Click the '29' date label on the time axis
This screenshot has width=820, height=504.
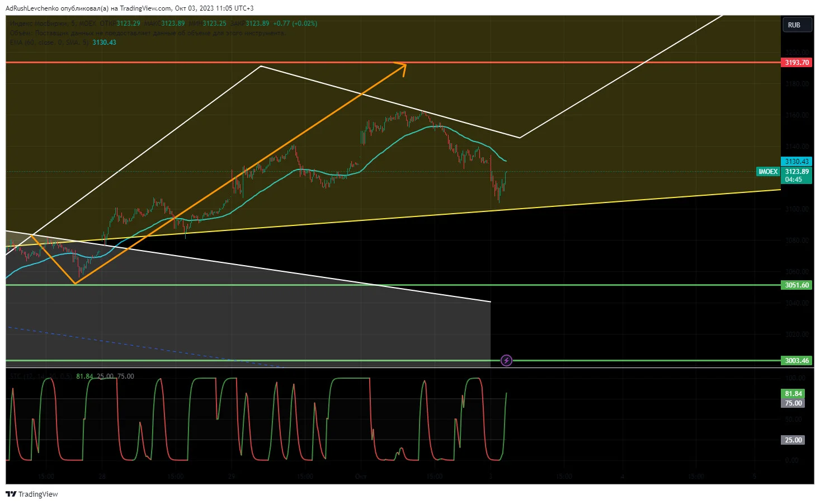click(x=232, y=477)
